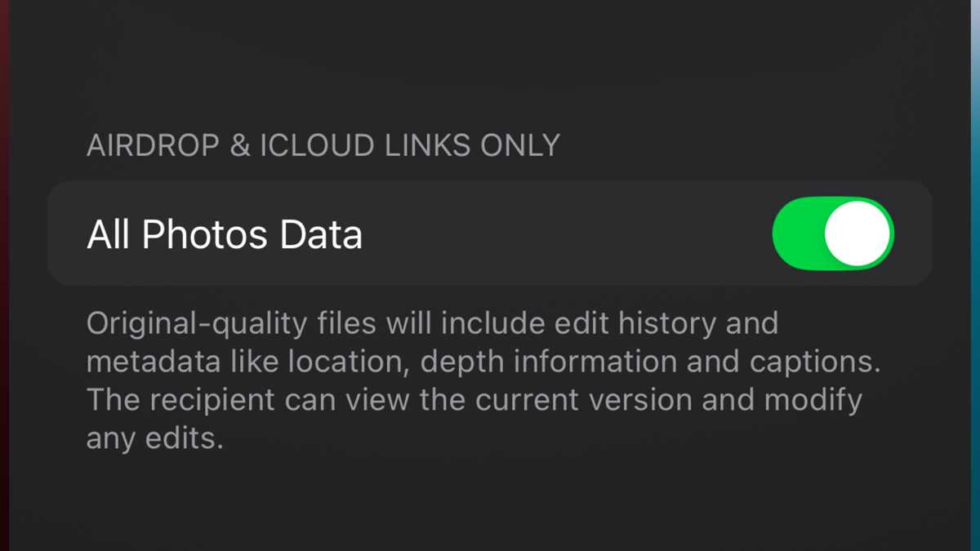Disable the All Photos Data toggle
Viewport: 980px width, 551px height.
click(x=833, y=233)
